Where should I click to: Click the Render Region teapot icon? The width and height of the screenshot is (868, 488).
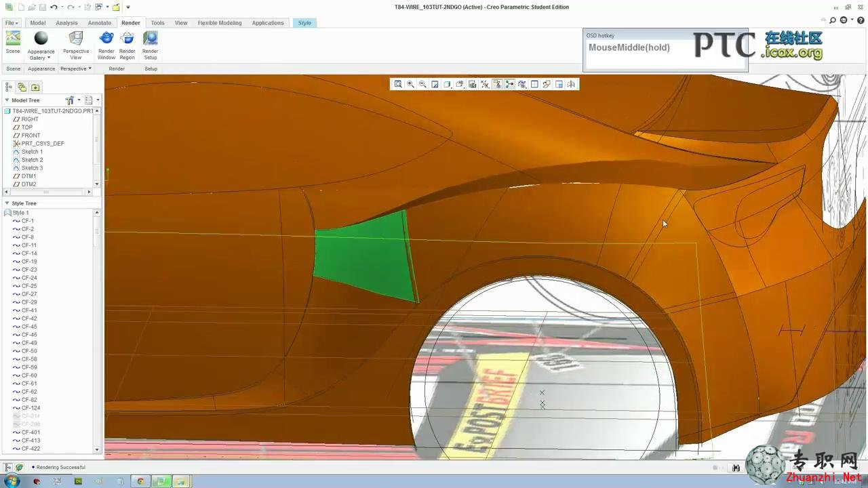click(127, 38)
